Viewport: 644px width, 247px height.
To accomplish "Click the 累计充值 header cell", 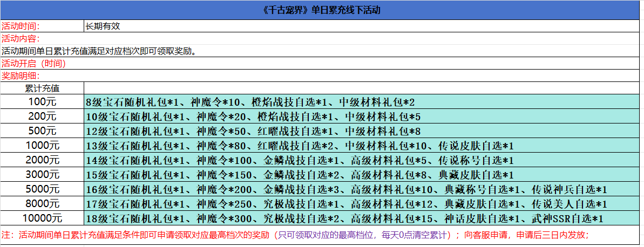I will coord(42,88).
